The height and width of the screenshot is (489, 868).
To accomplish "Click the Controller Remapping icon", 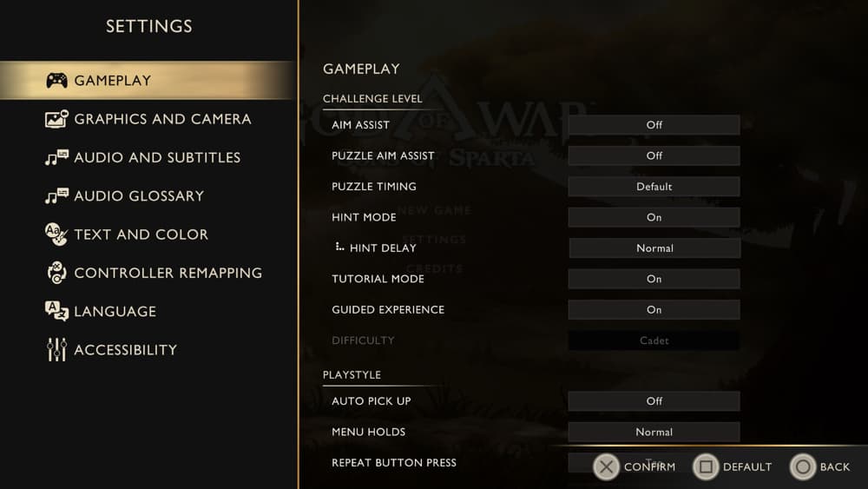I will pyautogui.click(x=56, y=273).
